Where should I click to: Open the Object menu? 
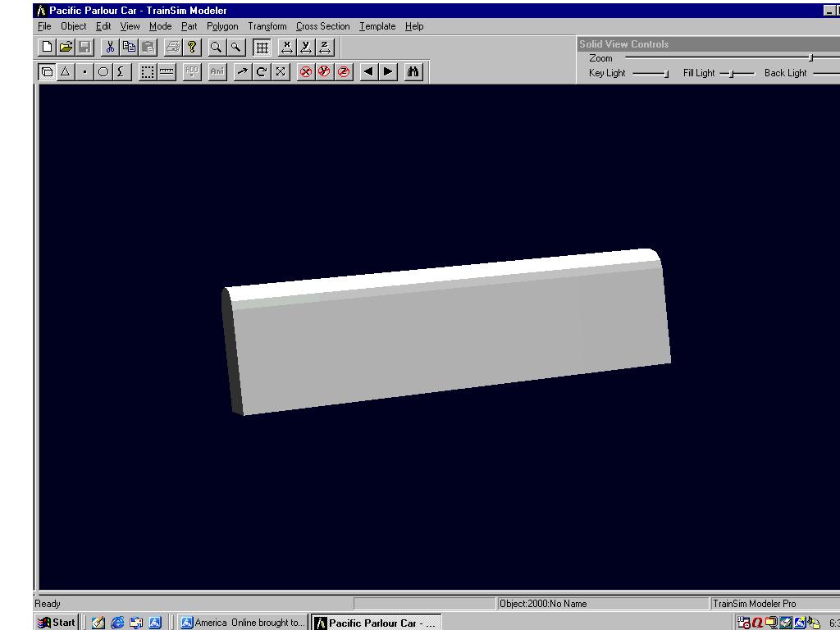coord(73,26)
